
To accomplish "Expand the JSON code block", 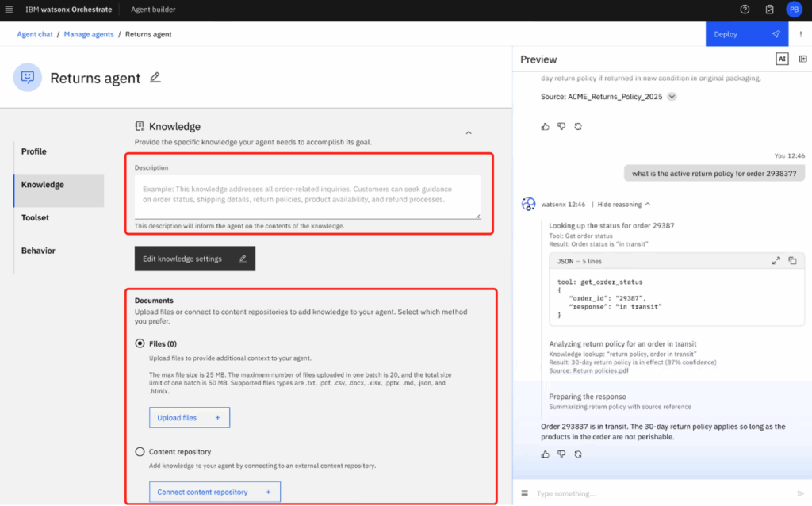I will (x=776, y=261).
